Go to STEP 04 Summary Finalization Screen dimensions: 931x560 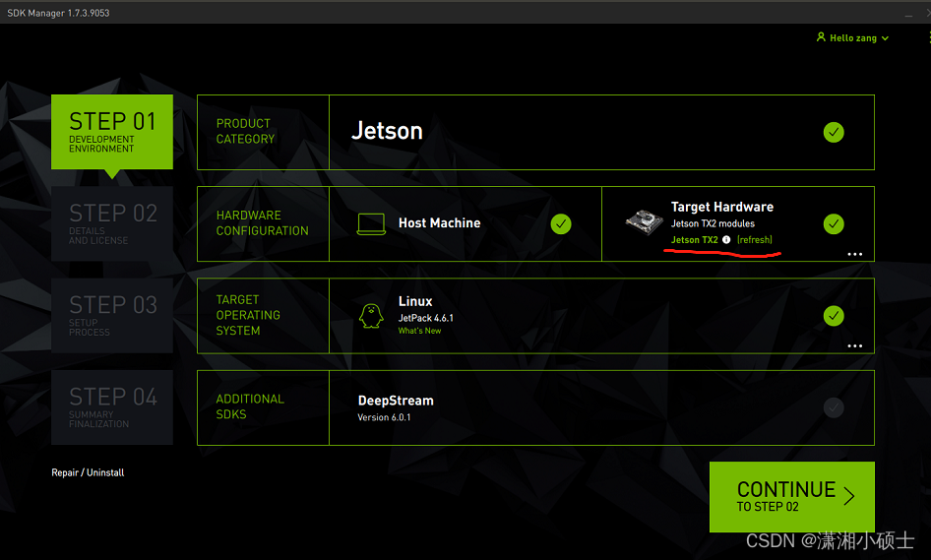coord(112,407)
